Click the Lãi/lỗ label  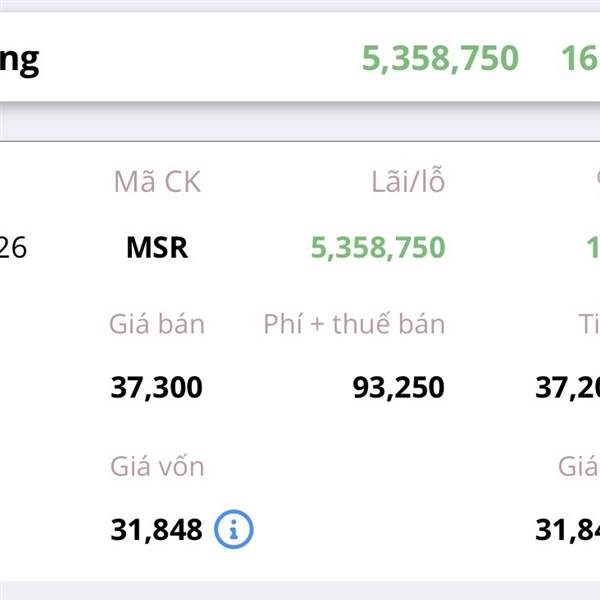pyautogui.click(x=406, y=182)
